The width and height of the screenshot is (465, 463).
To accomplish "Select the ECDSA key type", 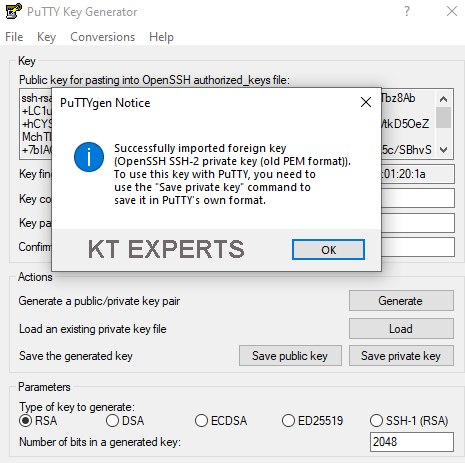I will pyautogui.click(x=201, y=421).
